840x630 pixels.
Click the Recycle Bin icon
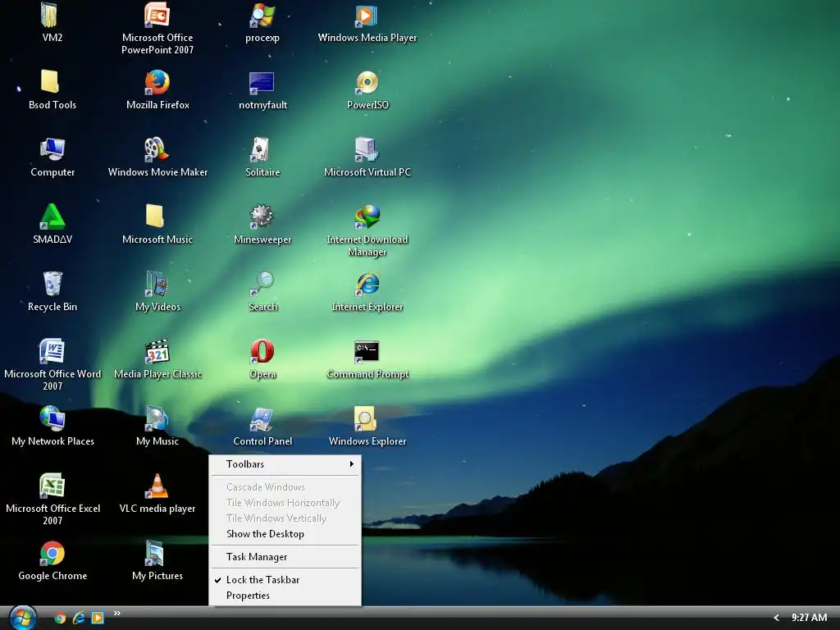click(x=52, y=284)
